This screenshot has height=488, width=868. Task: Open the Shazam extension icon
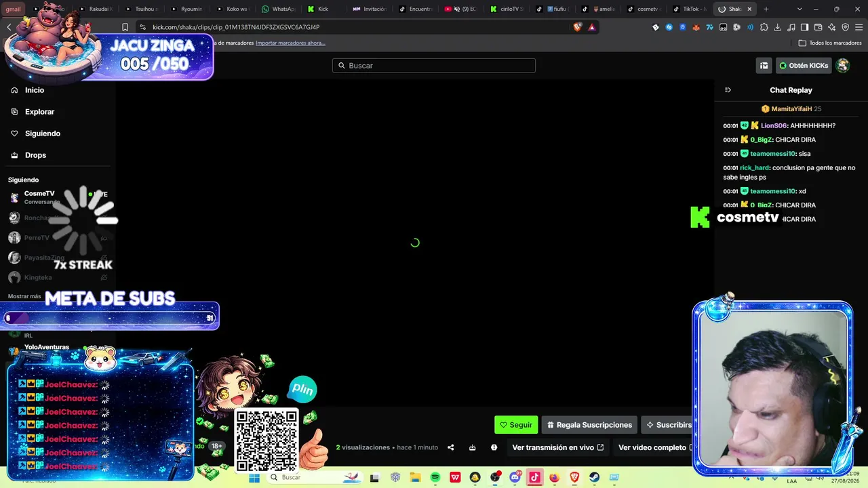(669, 27)
